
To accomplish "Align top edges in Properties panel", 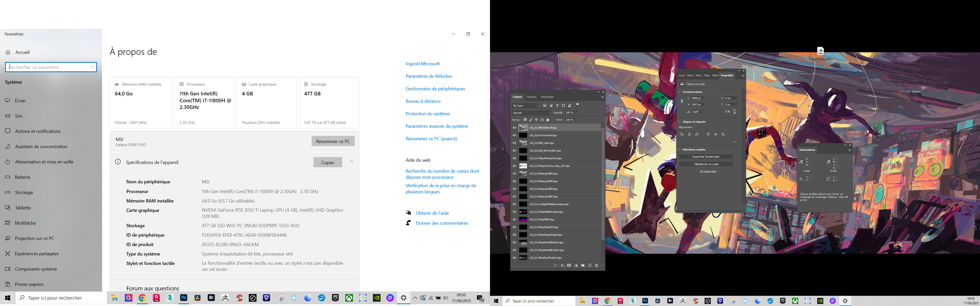I will [708, 134].
